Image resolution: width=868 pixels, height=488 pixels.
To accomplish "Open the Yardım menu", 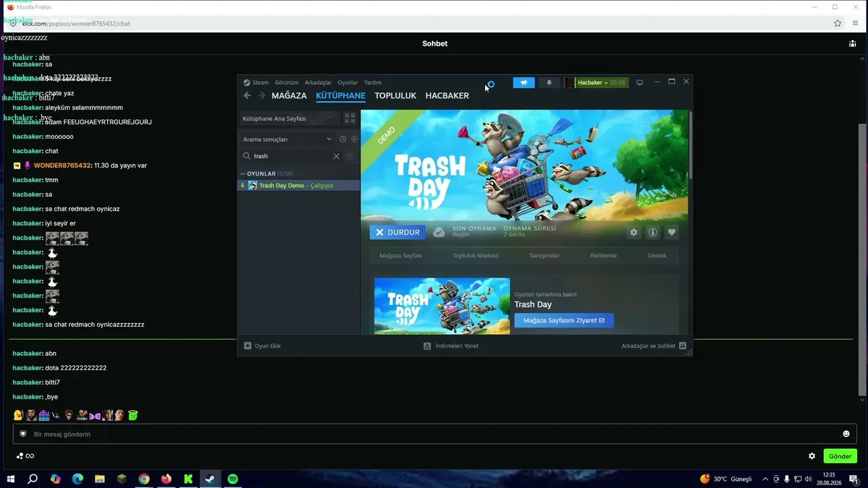I will tap(373, 83).
